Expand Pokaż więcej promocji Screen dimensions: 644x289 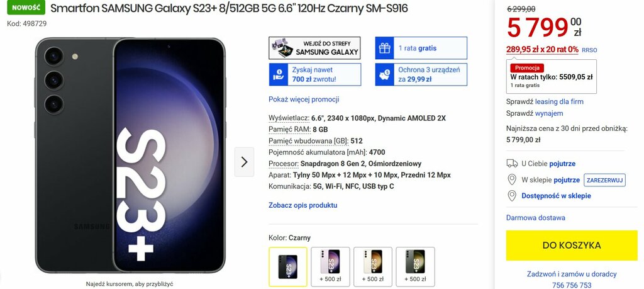tap(304, 99)
